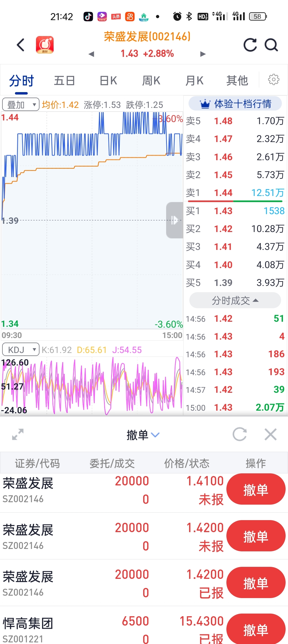Viewport: 288px width, 644px height.
Task: Select 买1 price 1.43 row
Action: (235, 211)
